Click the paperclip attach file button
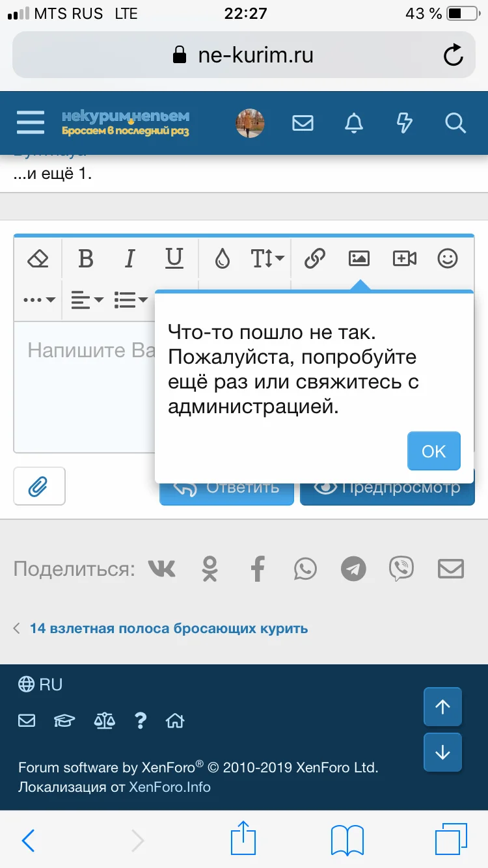488x868 pixels. 39,486
